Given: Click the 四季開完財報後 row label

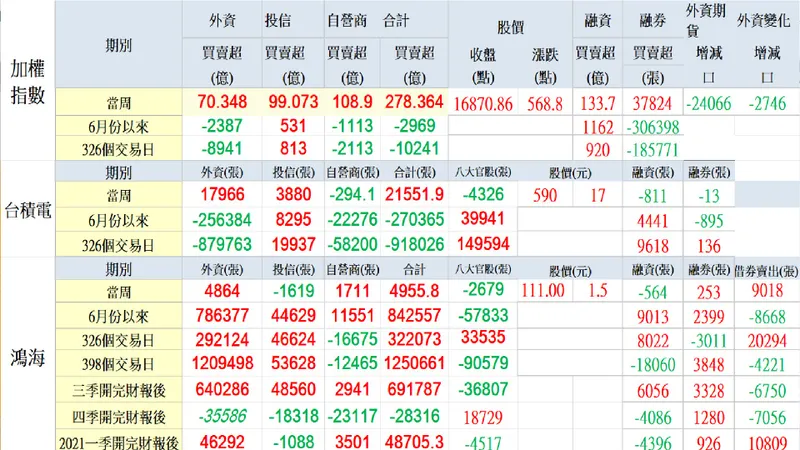Looking at the screenshot, I should 118,417.
